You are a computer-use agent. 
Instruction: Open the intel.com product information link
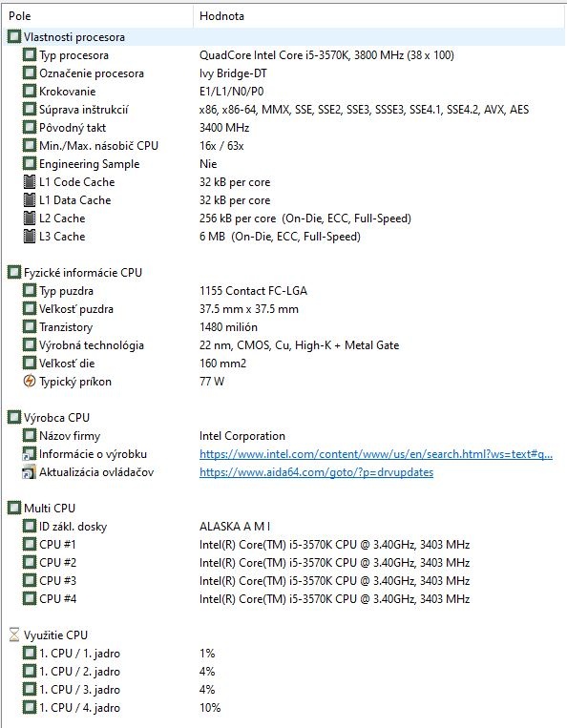(x=376, y=453)
